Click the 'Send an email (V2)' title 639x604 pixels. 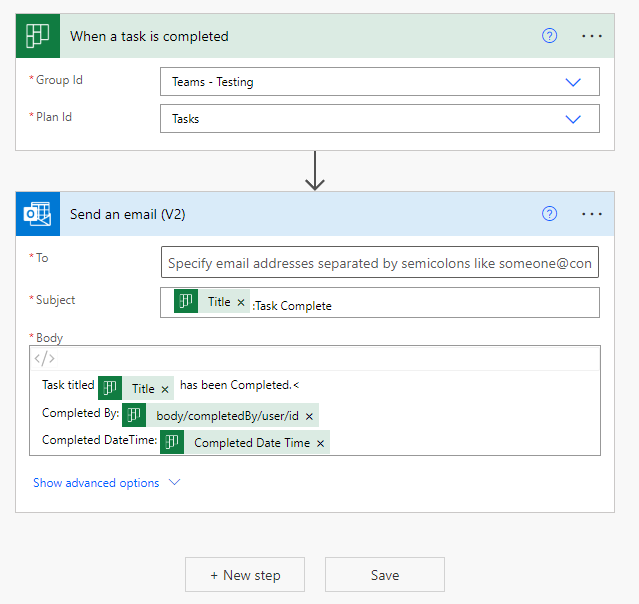128,214
